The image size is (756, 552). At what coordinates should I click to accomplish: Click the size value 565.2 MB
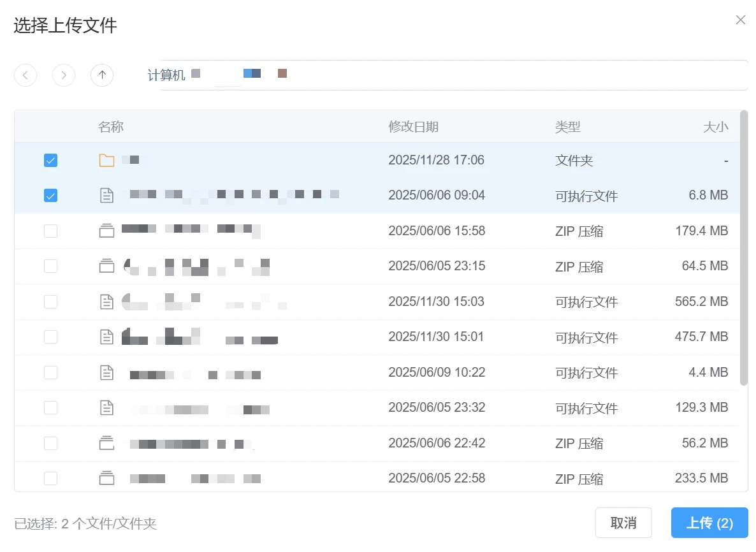pyautogui.click(x=702, y=301)
